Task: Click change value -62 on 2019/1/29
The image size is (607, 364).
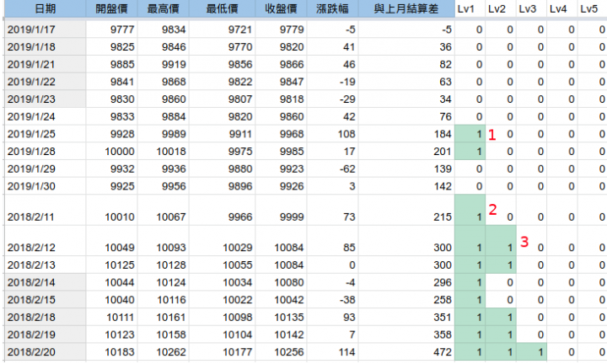Action: (x=332, y=169)
